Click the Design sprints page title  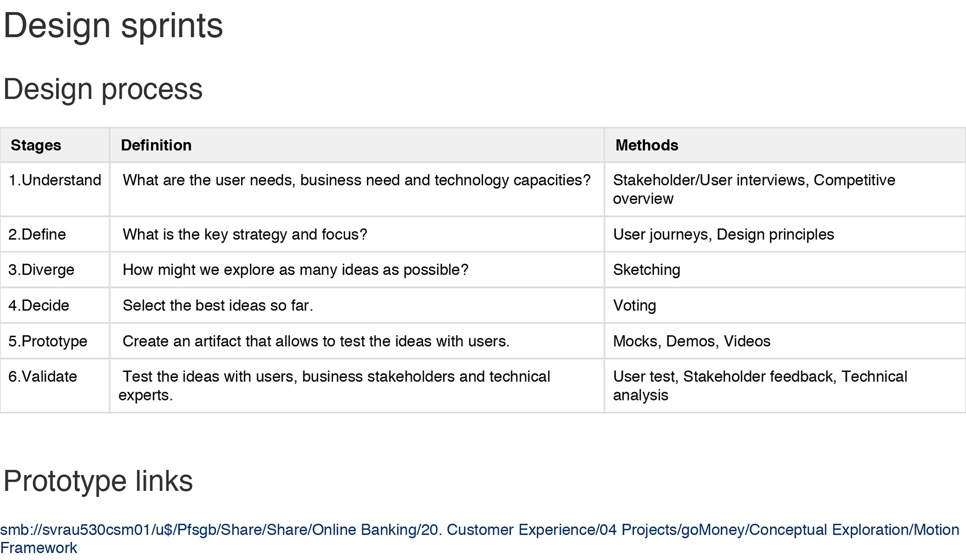(113, 26)
